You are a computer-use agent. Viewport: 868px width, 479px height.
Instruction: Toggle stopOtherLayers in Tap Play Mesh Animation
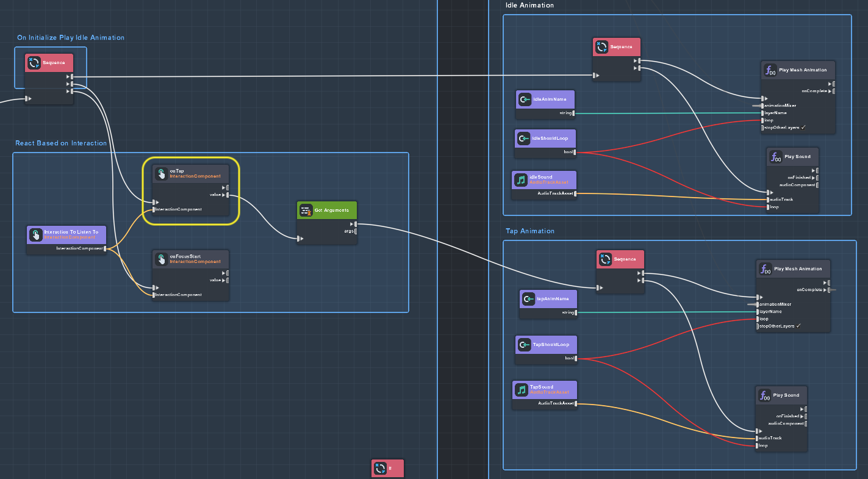click(798, 326)
